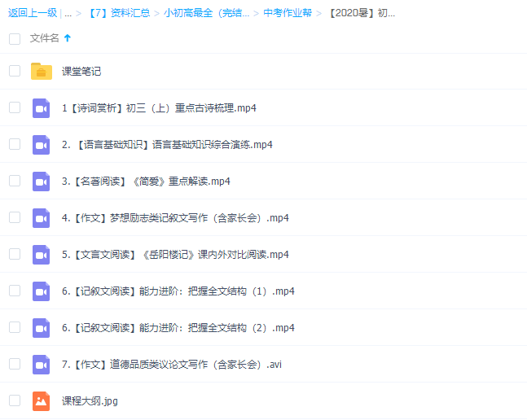Click video icon for 《岳阳楼记》file

pos(42,255)
